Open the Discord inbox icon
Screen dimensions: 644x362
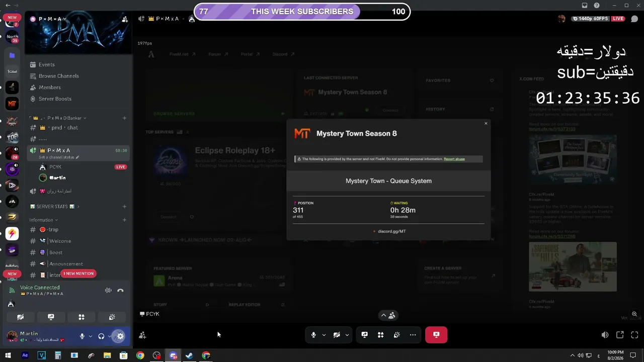click(x=585, y=6)
